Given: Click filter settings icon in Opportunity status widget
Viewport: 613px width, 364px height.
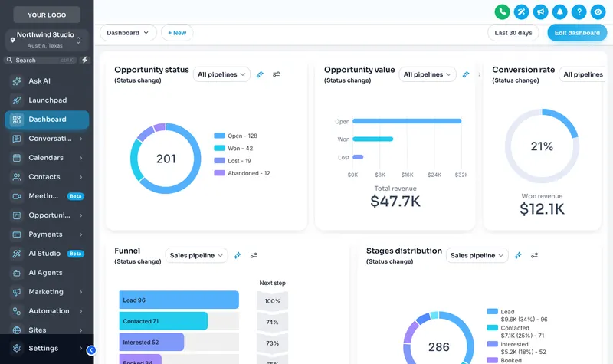Looking at the screenshot, I should tap(277, 74).
